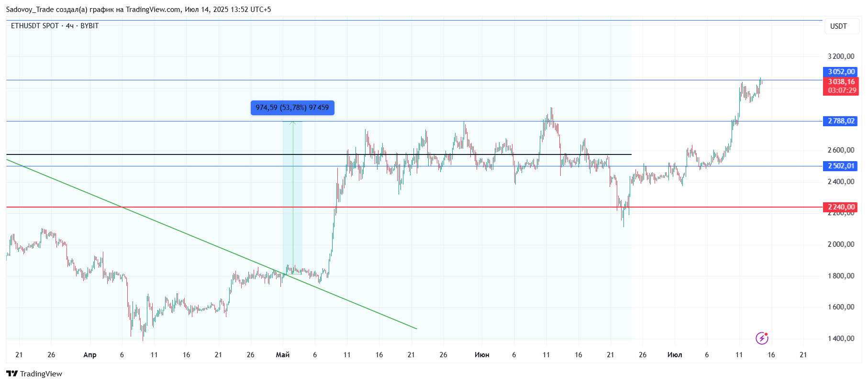Click the 1600,00 price axis value
868x384 pixels.
pos(841,307)
